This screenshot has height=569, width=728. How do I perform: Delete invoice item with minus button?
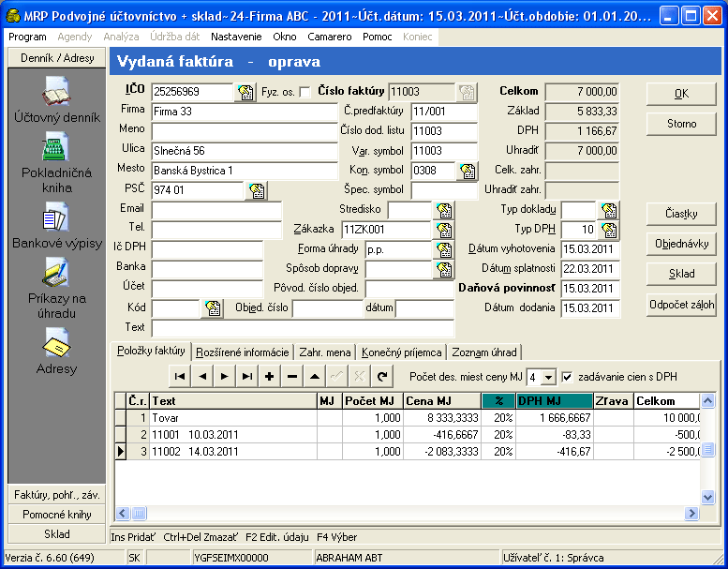pos(292,377)
